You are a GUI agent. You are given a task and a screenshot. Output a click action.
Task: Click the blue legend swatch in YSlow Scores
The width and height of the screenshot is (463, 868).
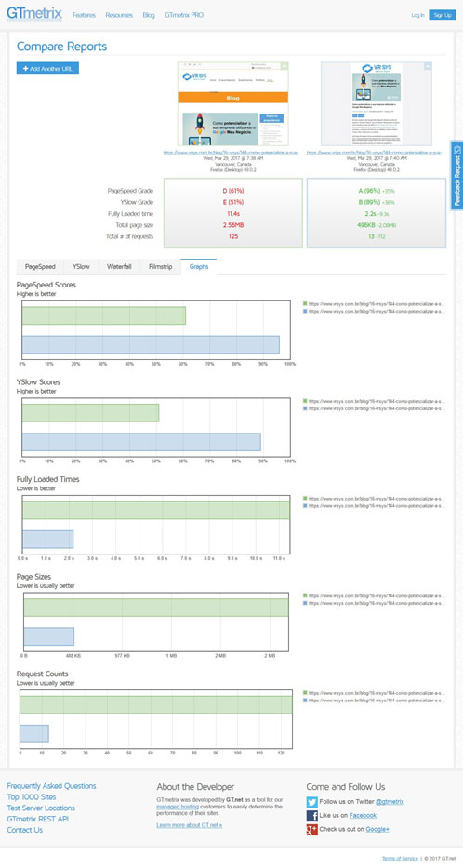pyautogui.click(x=305, y=408)
